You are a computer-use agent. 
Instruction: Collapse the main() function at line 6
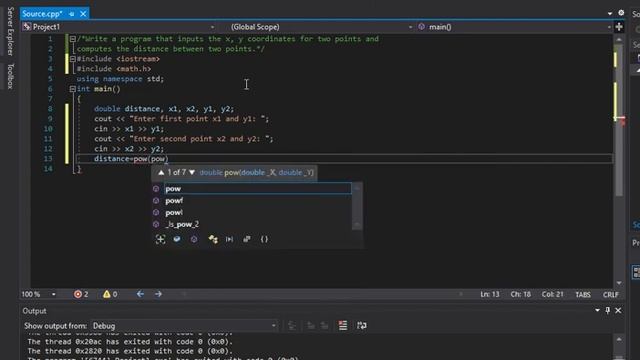tap(72, 89)
